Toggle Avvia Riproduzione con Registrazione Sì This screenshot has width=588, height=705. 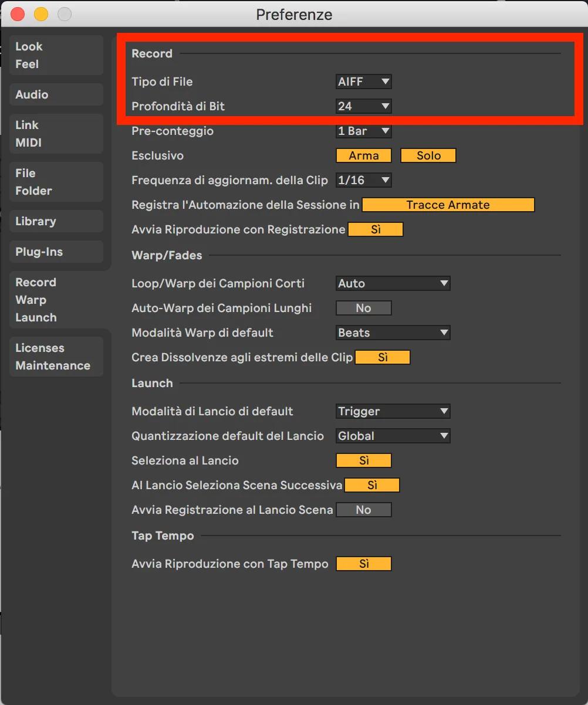tap(376, 229)
